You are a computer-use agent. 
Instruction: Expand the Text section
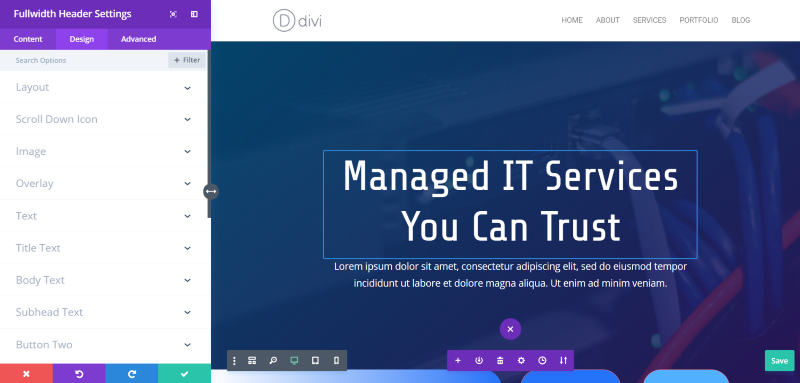pyautogui.click(x=104, y=216)
